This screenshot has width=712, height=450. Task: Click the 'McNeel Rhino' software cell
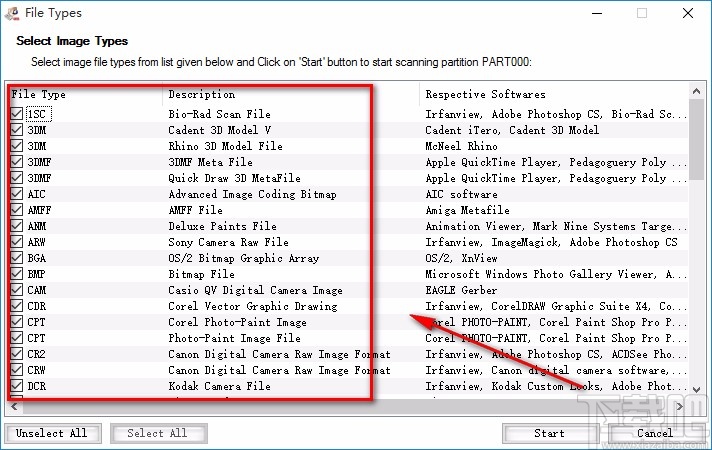[461, 146]
